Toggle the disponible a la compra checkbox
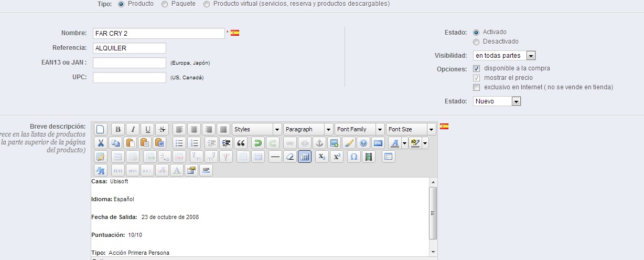 (x=477, y=68)
